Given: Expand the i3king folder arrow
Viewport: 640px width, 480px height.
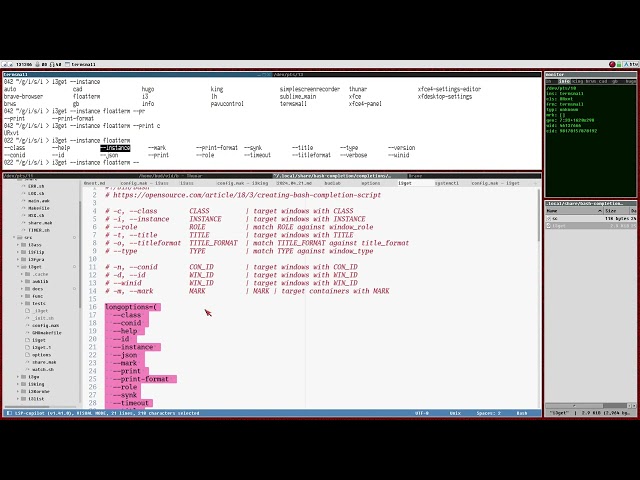Looking at the screenshot, I should 18,384.
